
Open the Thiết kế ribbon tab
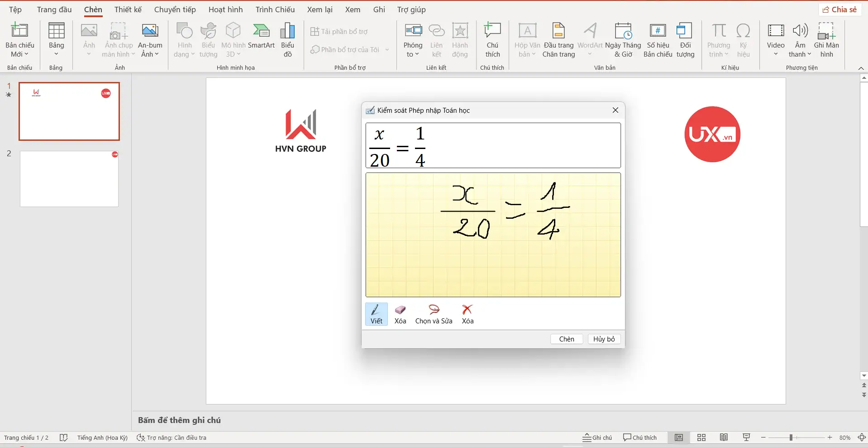pos(128,10)
